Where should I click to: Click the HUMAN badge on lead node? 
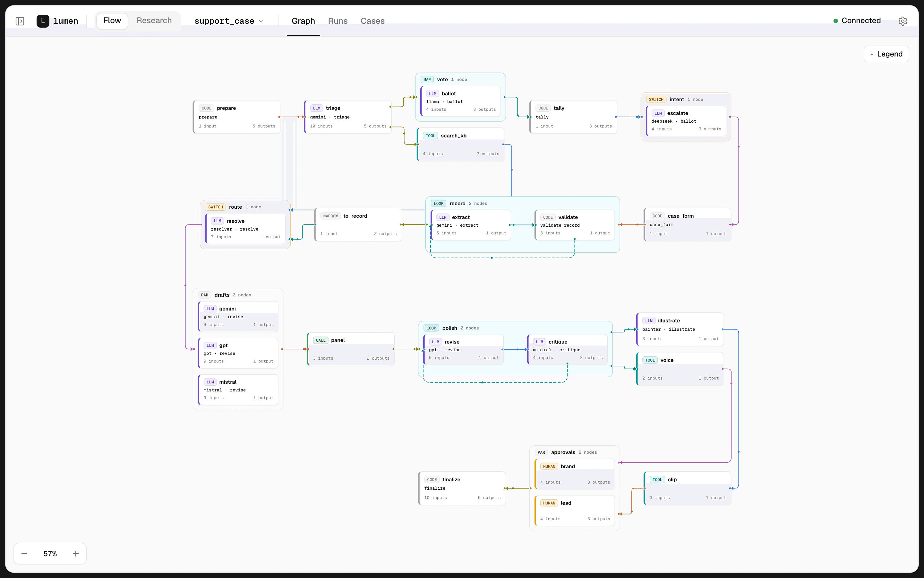tap(549, 503)
